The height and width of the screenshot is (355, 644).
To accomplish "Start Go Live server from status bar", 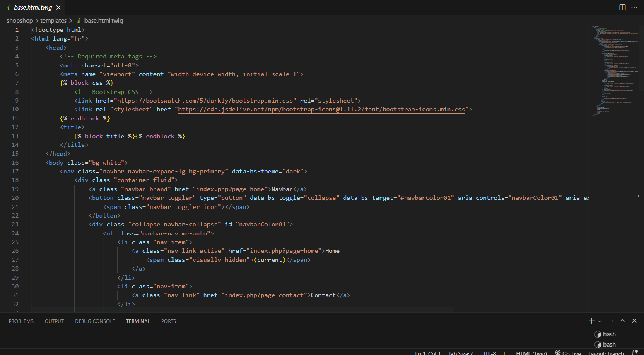I will tap(568, 353).
